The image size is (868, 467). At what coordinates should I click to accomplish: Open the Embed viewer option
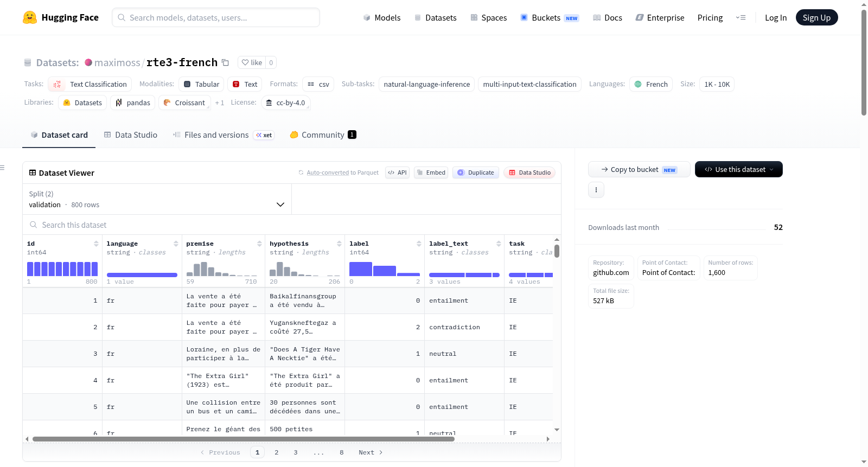click(431, 172)
